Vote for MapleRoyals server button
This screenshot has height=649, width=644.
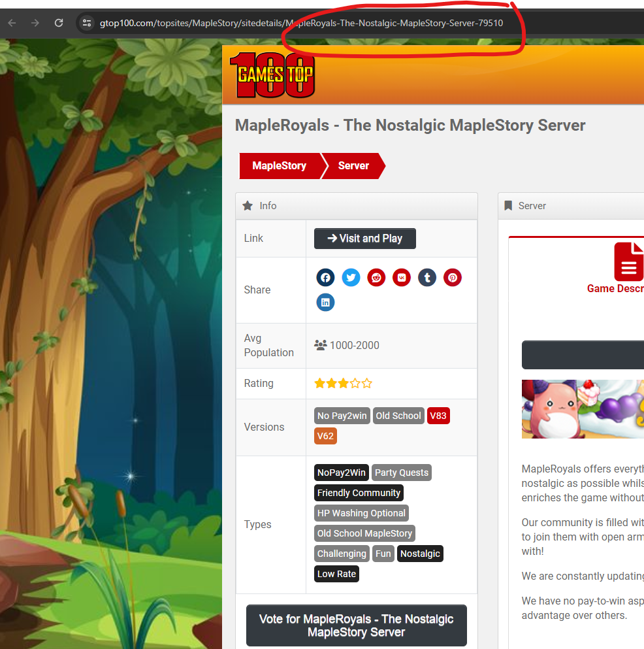tap(356, 625)
